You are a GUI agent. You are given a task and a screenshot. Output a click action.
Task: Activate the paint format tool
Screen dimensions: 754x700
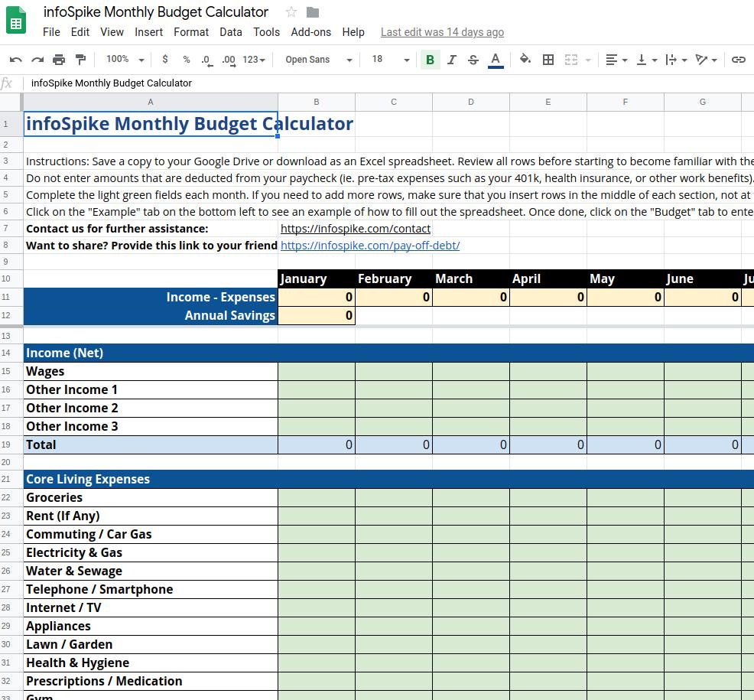point(80,60)
